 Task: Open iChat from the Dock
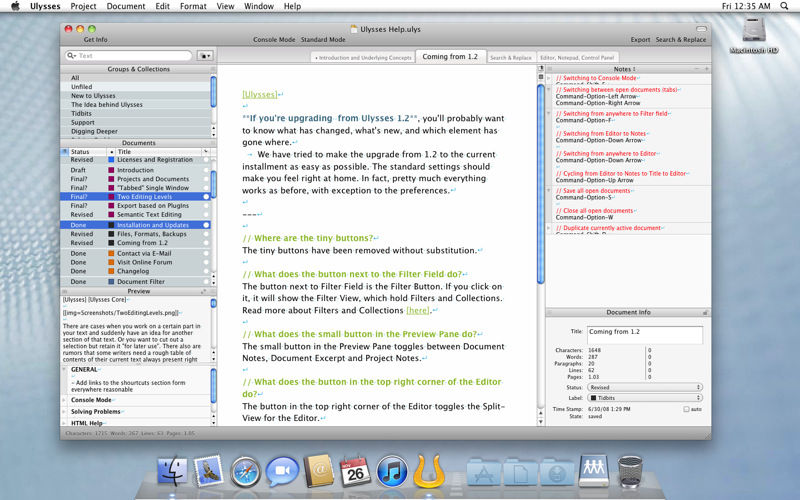pyautogui.click(x=282, y=471)
